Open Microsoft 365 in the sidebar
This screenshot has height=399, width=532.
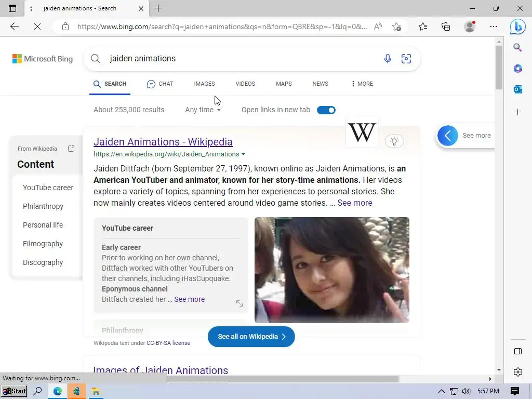click(x=517, y=69)
